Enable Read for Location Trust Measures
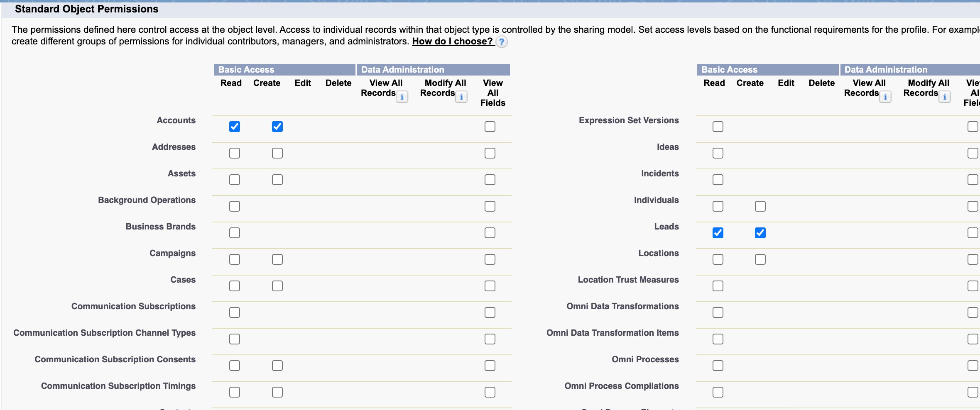980x410 pixels. click(718, 286)
